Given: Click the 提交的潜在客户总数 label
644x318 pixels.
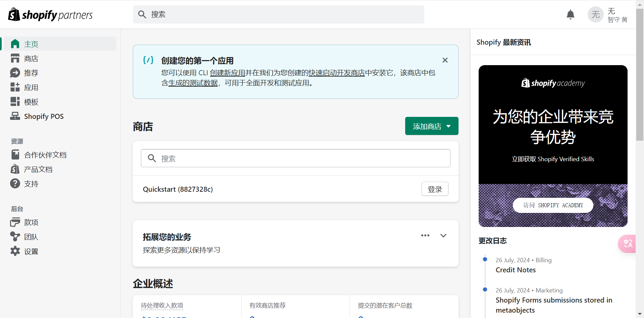Looking at the screenshot, I should pyautogui.click(x=385, y=306).
